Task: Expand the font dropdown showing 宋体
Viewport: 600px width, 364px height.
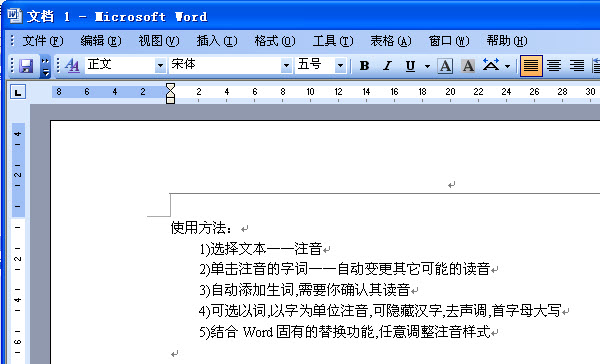Action: click(x=286, y=65)
